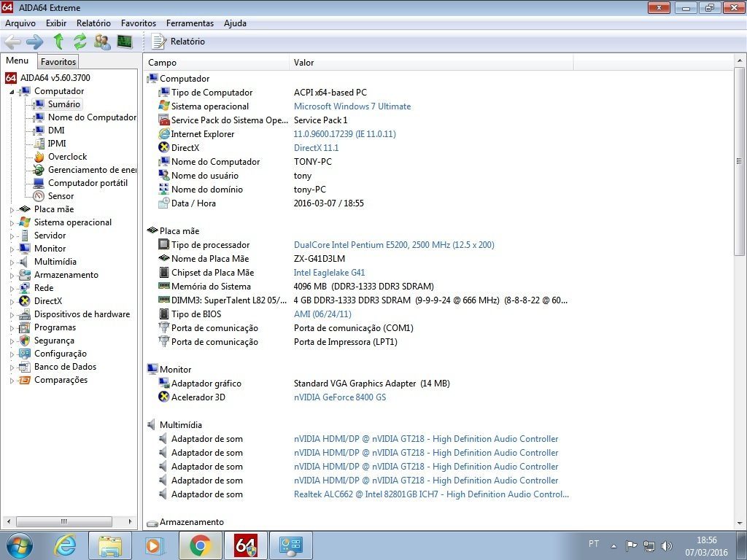Select Comparações icon in tree
747x560 pixels.
click(25, 380)
